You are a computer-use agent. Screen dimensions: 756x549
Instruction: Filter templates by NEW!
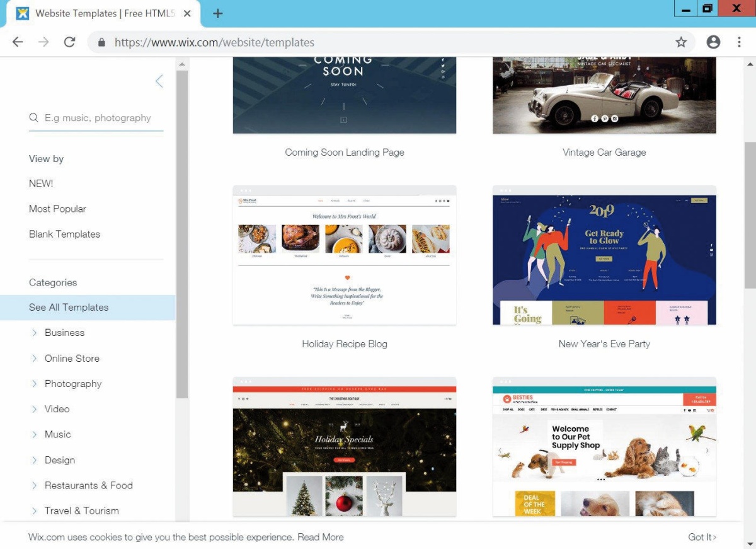click(41, 183)
